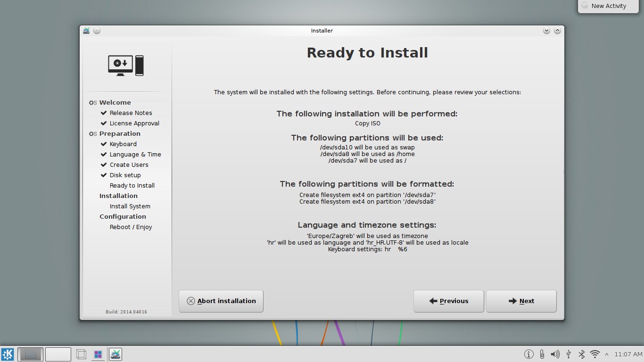Abort the installation

[x=221, y=301]
